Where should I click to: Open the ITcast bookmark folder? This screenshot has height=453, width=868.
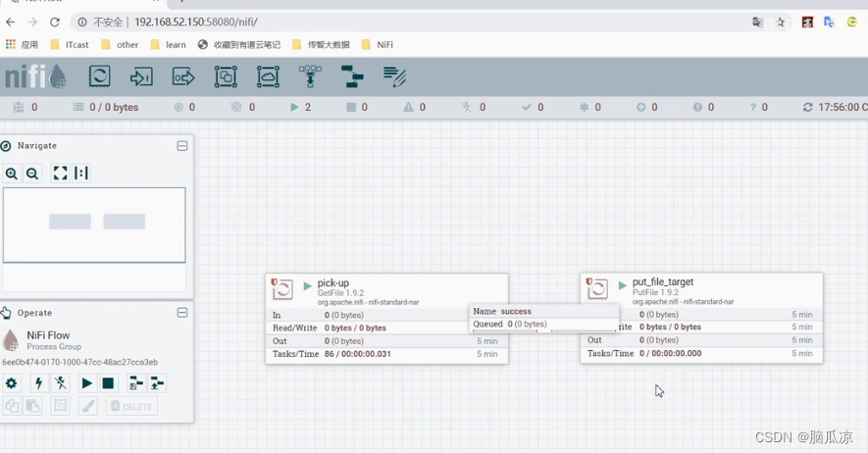(x=70, y=45)
